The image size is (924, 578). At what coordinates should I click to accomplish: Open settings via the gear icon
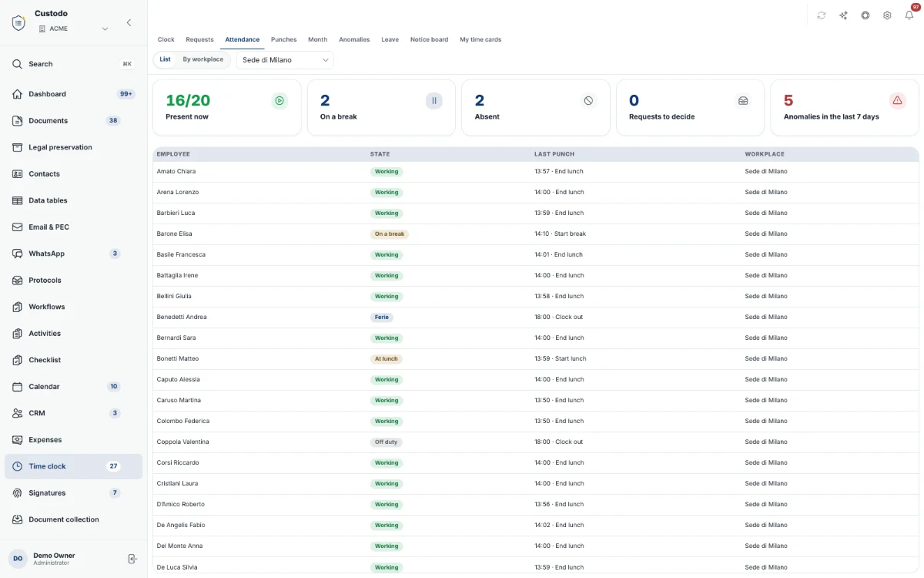pos(887,15)
